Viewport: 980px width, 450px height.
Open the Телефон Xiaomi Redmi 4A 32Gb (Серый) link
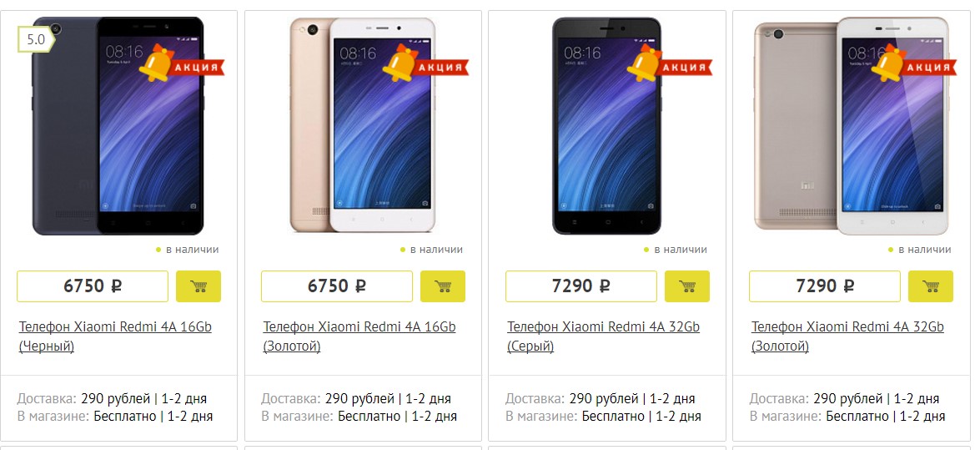[x=603, y=336]
